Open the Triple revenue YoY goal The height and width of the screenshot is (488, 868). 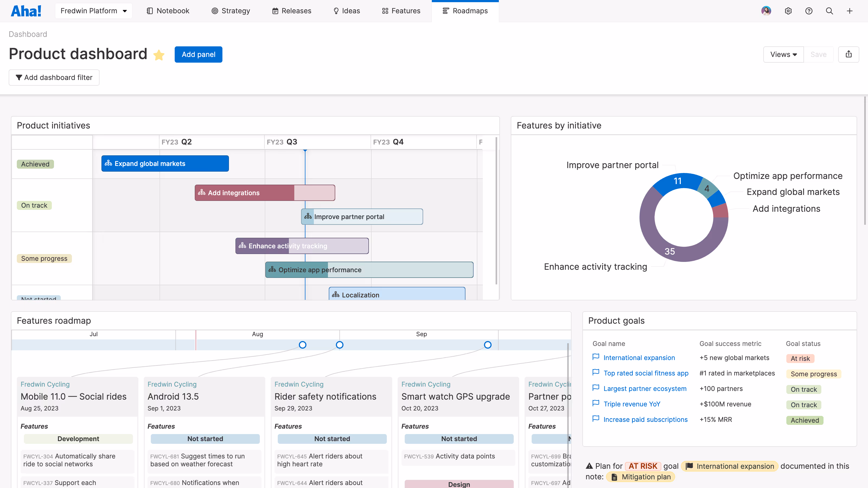click(x=631, y=404)
